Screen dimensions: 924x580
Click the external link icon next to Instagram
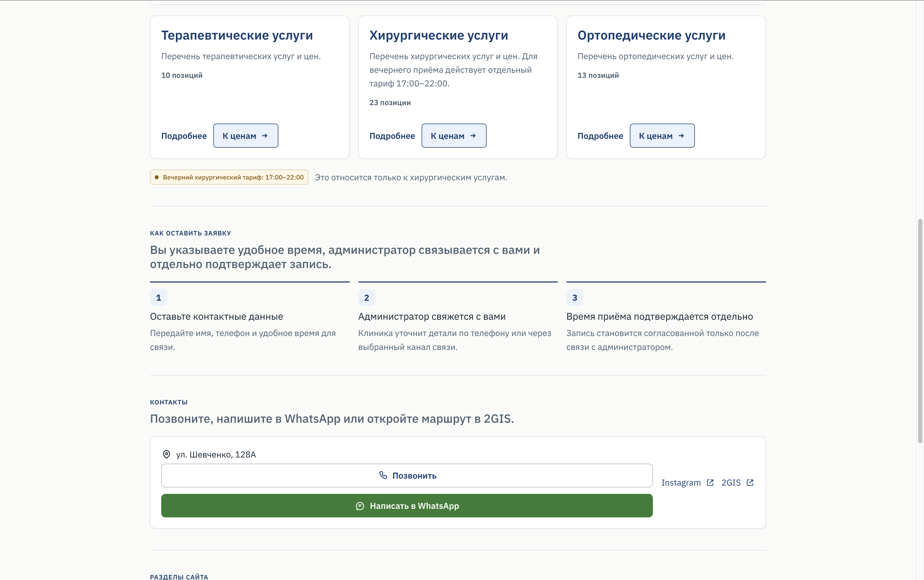710,483
